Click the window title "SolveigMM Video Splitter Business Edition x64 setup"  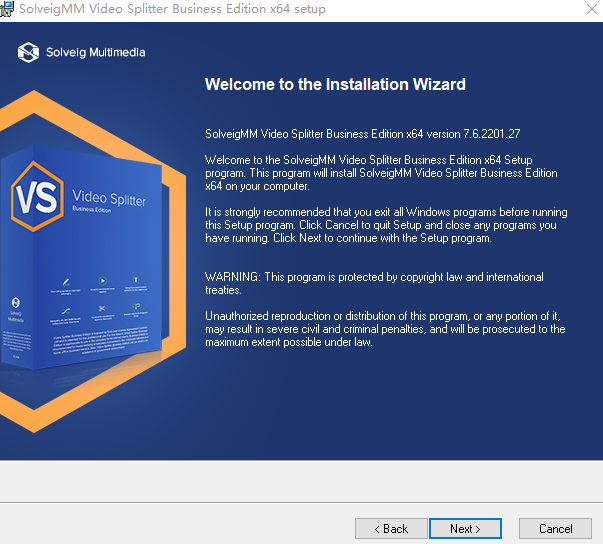(x=172, y=9)
